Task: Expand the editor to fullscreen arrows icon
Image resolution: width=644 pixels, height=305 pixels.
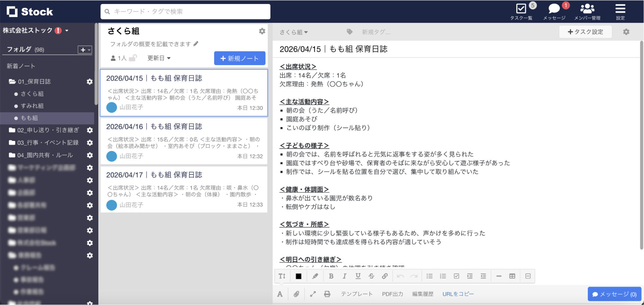Action: [x=313, y=294]
